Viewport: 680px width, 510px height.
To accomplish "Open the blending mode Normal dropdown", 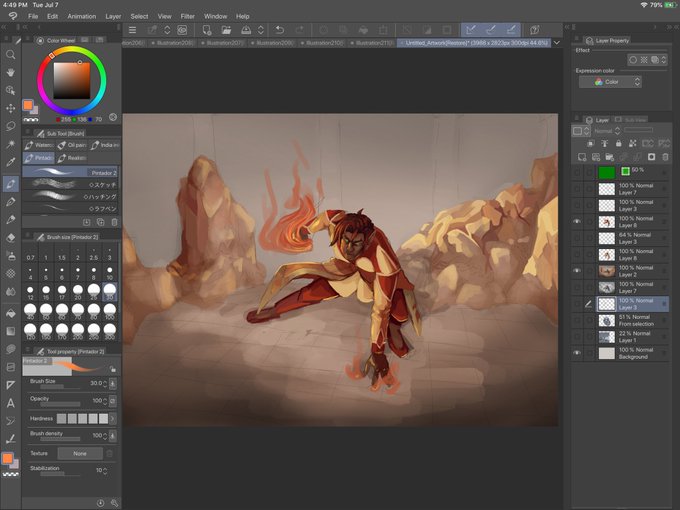I will tap(608, 131).
